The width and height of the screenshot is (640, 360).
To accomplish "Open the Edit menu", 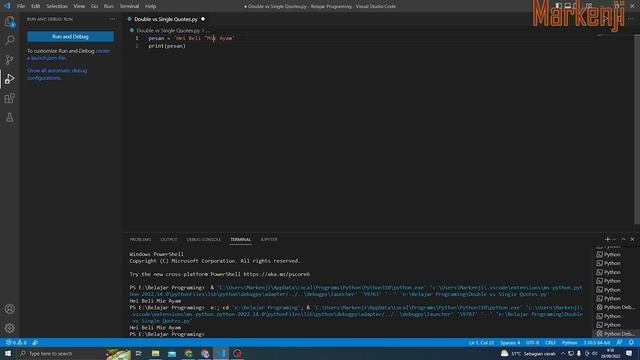I will (36, 6).
